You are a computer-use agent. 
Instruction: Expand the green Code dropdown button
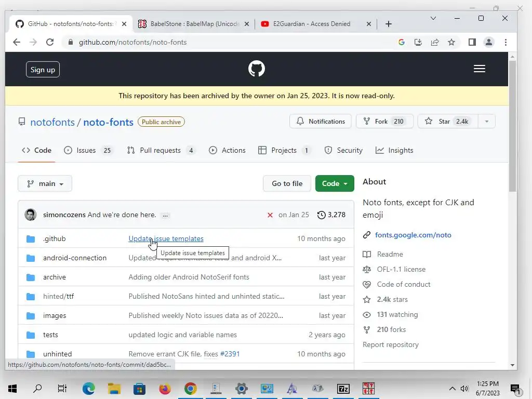point(335,183)
